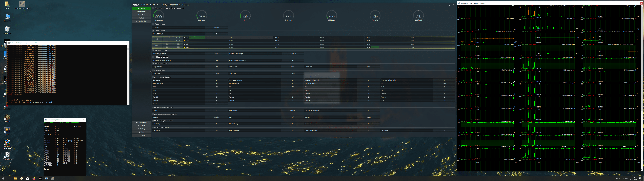Click the star on core C 07
Viewport: 644px width, 181px height.
pos(185,44)
